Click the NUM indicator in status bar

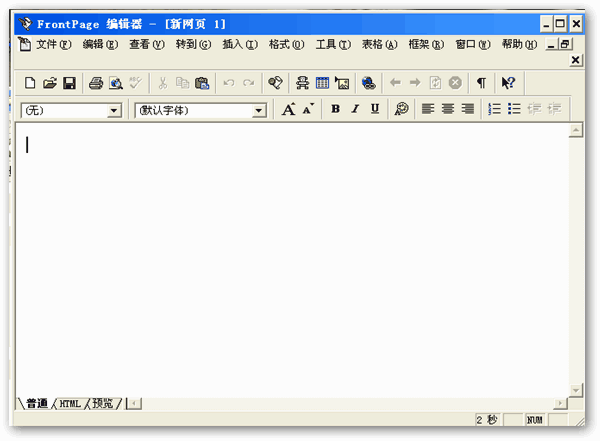(x=535, y=420)
